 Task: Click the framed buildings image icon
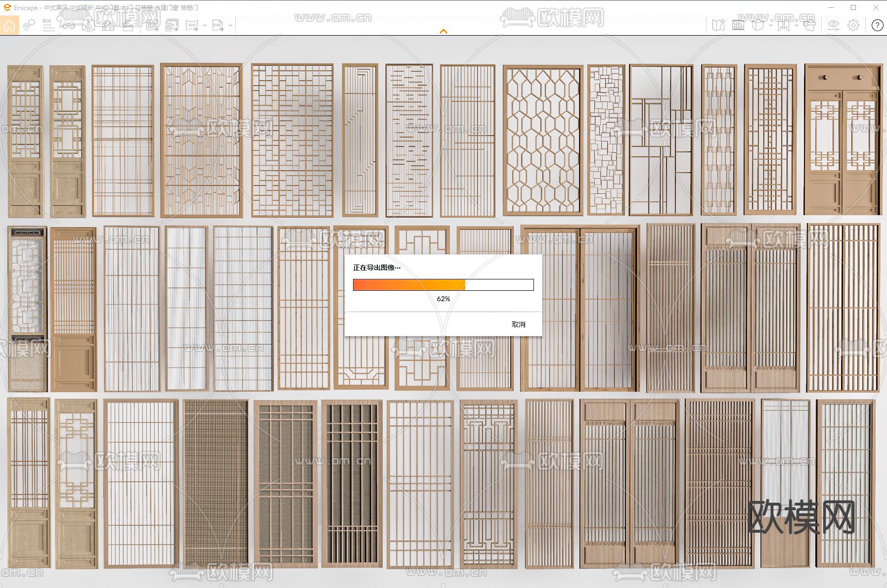(738, 25)
